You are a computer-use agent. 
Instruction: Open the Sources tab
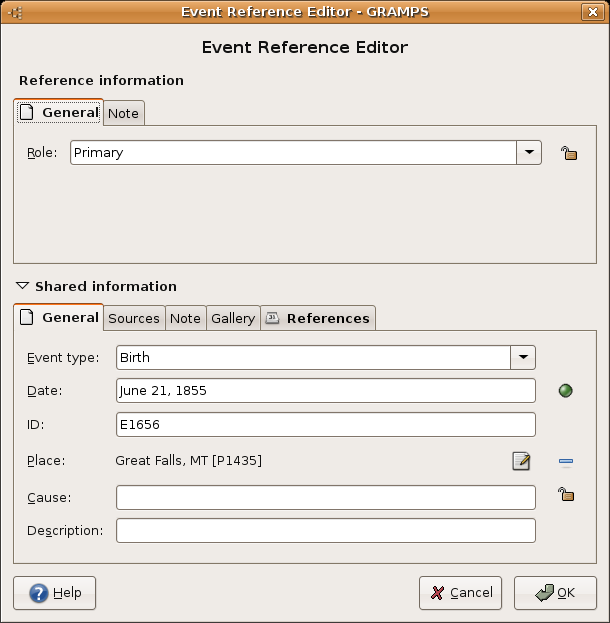pyautogui.click(x=134, y=318)
